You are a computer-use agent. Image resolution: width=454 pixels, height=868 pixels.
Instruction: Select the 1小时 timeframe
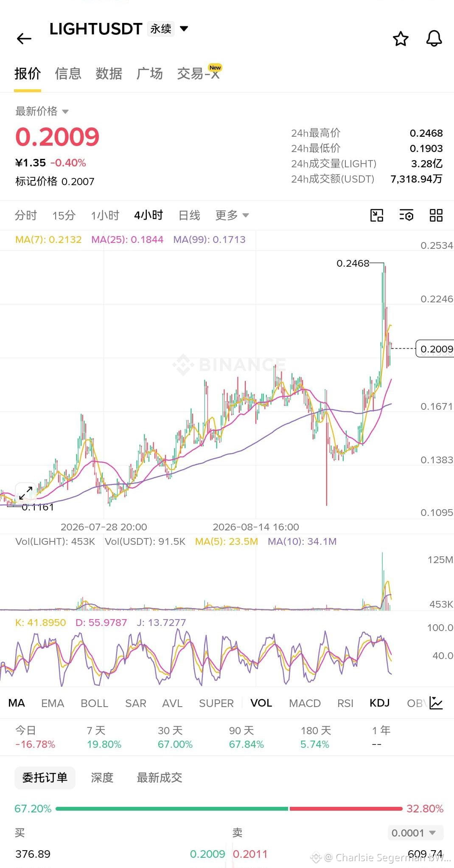pos(105,215)
